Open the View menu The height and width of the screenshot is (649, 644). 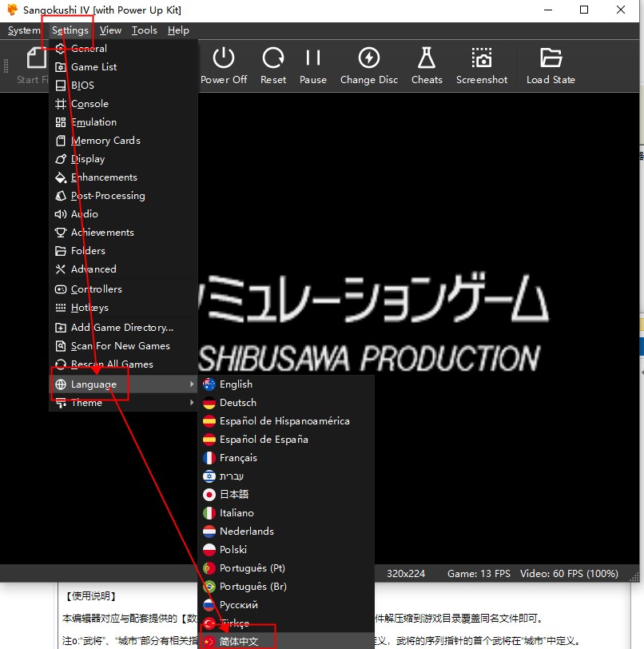[x=110, y=30]
